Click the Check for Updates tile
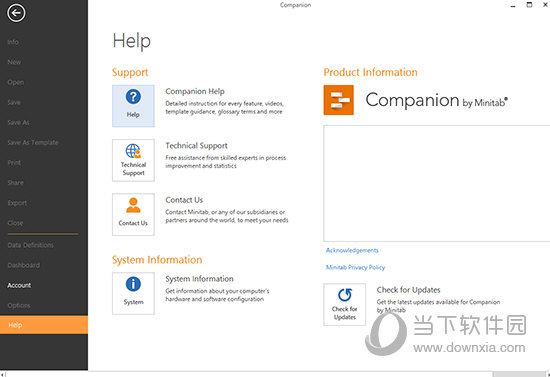Image resolution: width=550 pixels, height=377 pixels. [344, 304]
